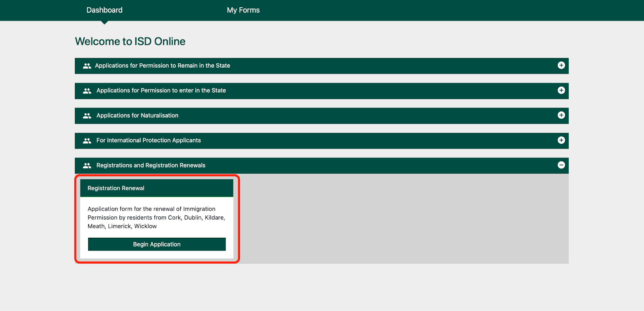Screen dimensions: 644x311
Task: Switch to My Forms tab
Action: click(243, 10)
